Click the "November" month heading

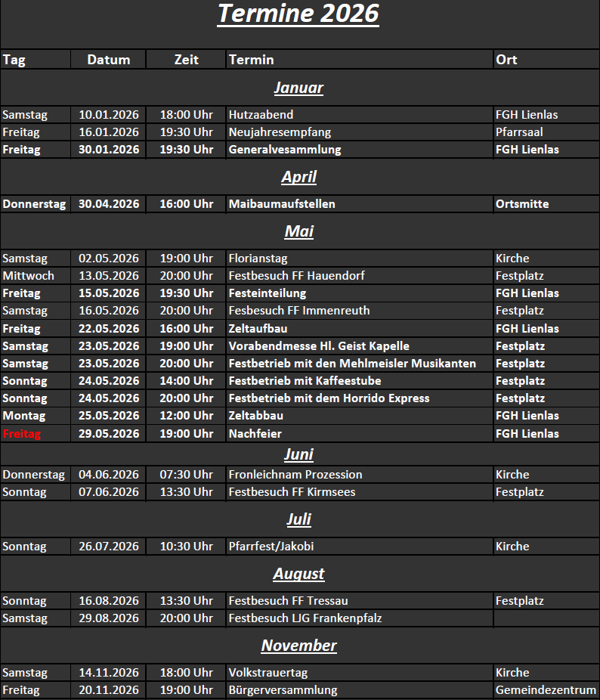[x=298, y=646]
